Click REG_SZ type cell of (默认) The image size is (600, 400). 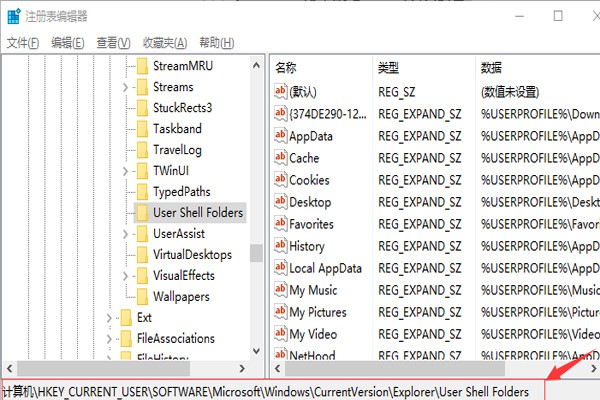coord(396,92)
